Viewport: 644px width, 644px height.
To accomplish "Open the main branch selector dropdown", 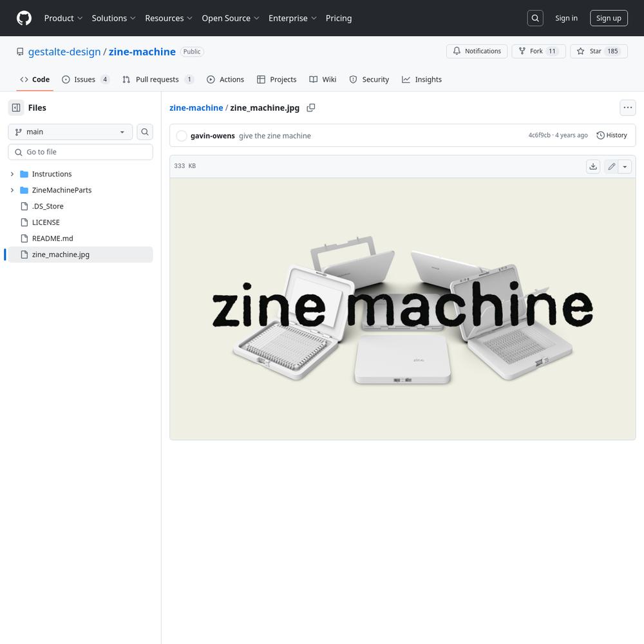I will point(70,132).
